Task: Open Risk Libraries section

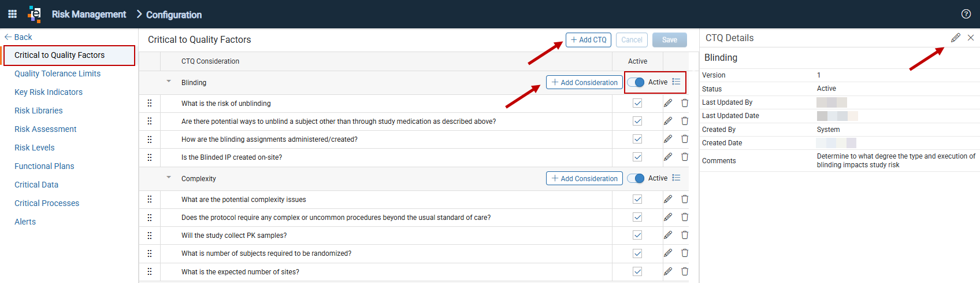Action: tap(39, 111)
